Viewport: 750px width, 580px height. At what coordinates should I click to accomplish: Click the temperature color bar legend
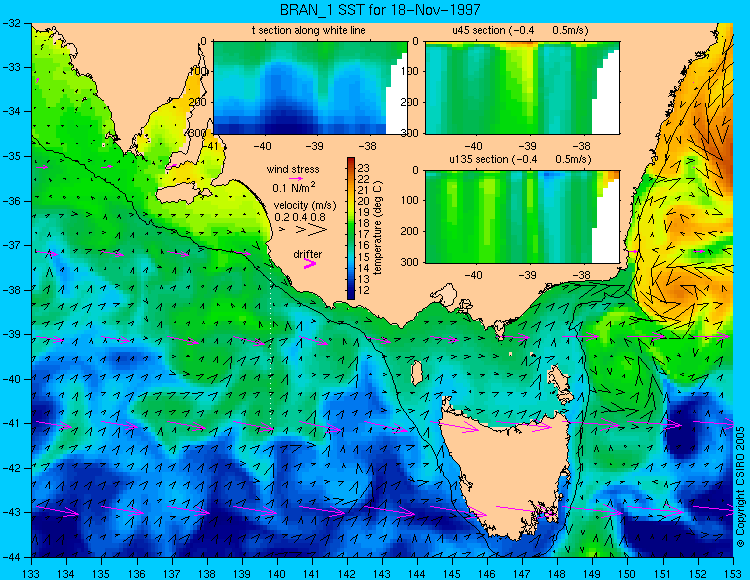[x=351, y=228]
